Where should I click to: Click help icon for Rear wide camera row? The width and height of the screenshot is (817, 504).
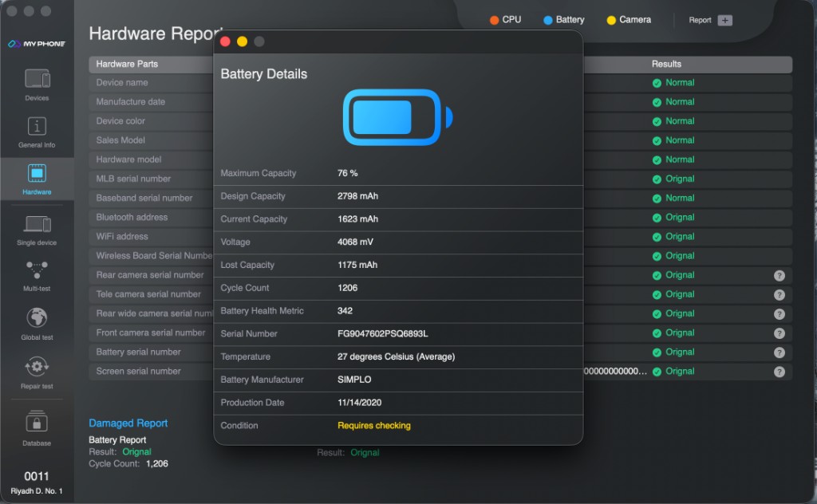tap(779, 314)
